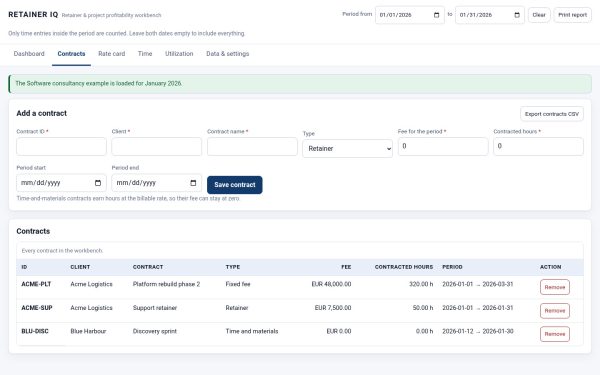Screen dimensions: 600x375
Task: Open the Data & settings tab
Action: [x=228, y=54]
